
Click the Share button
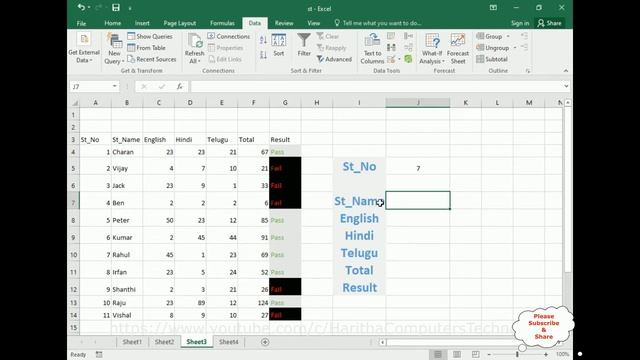click(549, 23)
